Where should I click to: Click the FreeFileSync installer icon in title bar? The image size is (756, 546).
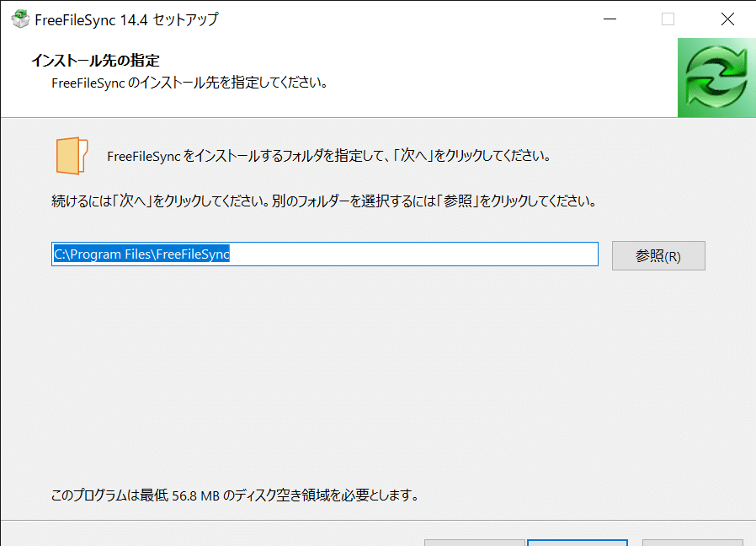click(x=20, y=18)
